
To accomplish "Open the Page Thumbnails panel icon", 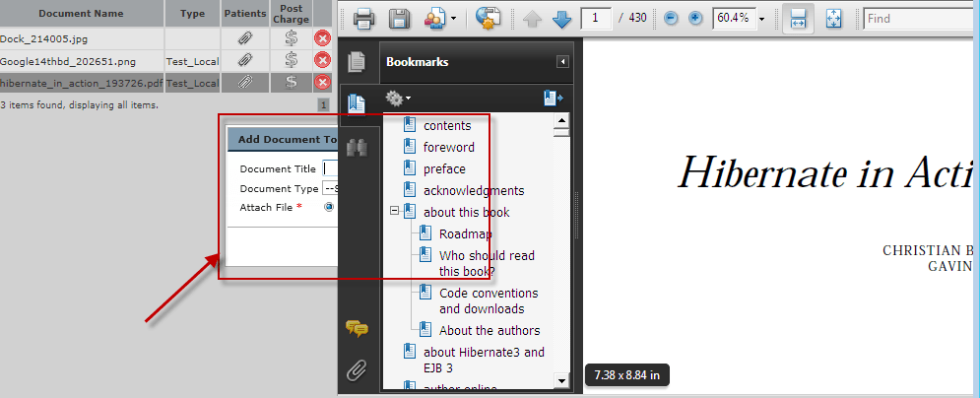I will tap(357, 62).
